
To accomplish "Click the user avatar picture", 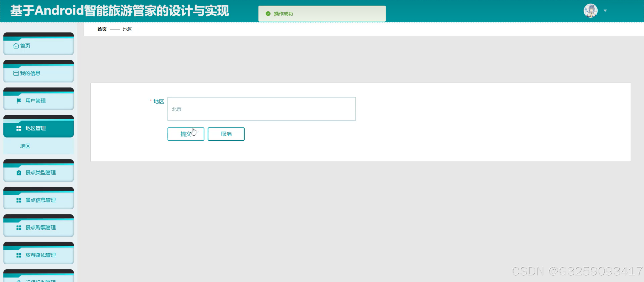I will [x=591, y=11].
